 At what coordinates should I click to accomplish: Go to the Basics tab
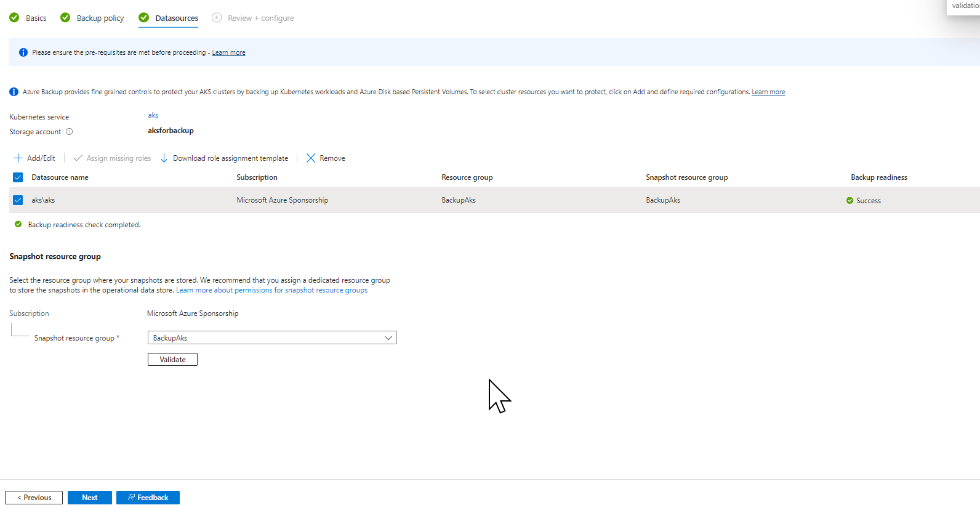click(36, 18)
